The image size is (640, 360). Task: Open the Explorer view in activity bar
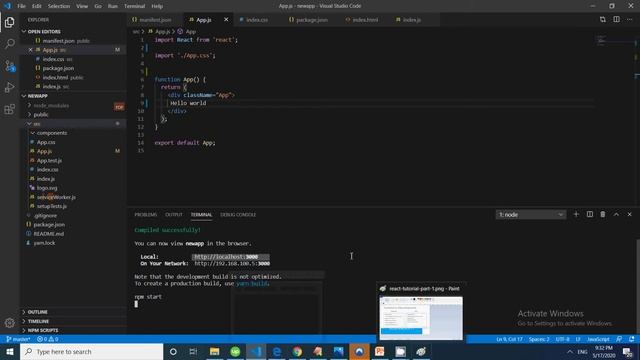[10, 22]
